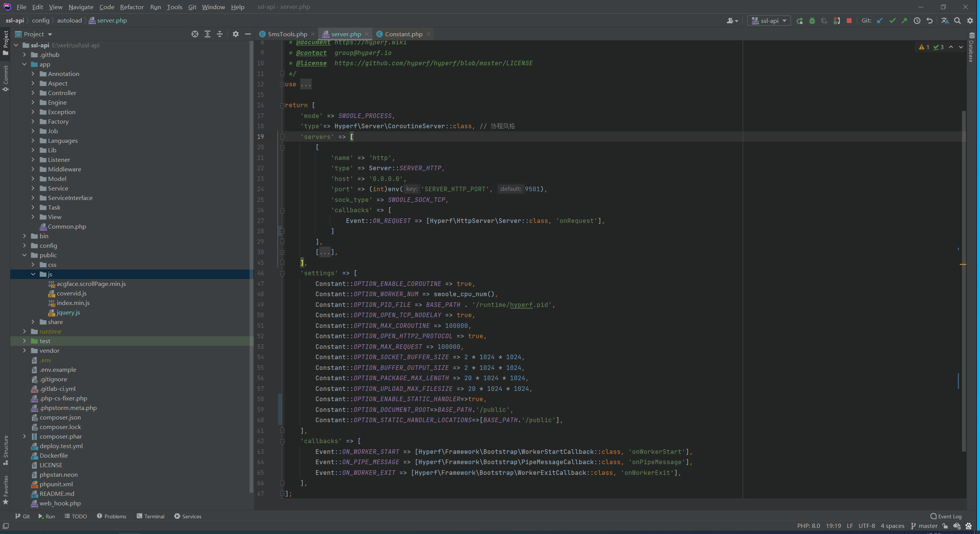Click Git Push green arrow icon

[x=904, y=21]
